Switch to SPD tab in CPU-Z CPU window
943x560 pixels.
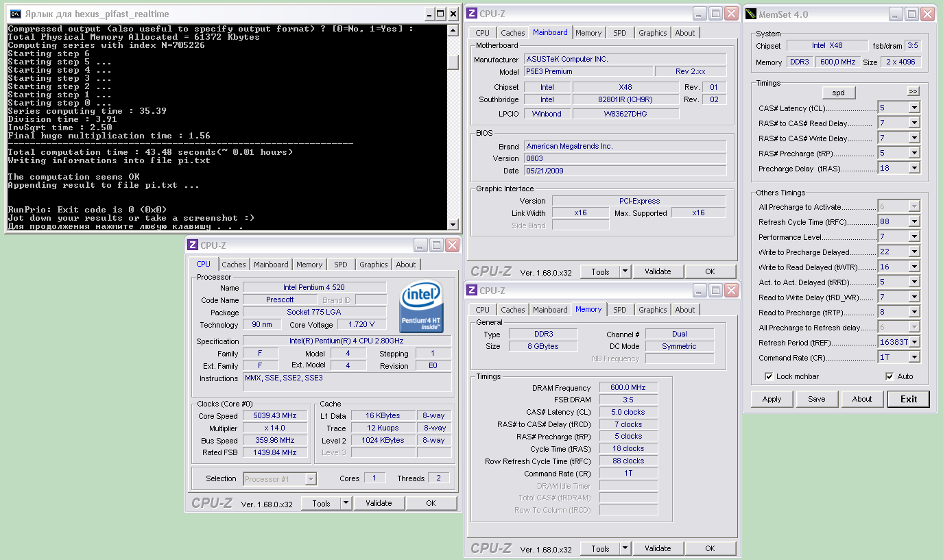pyautogui.click(x=341, y=265)
